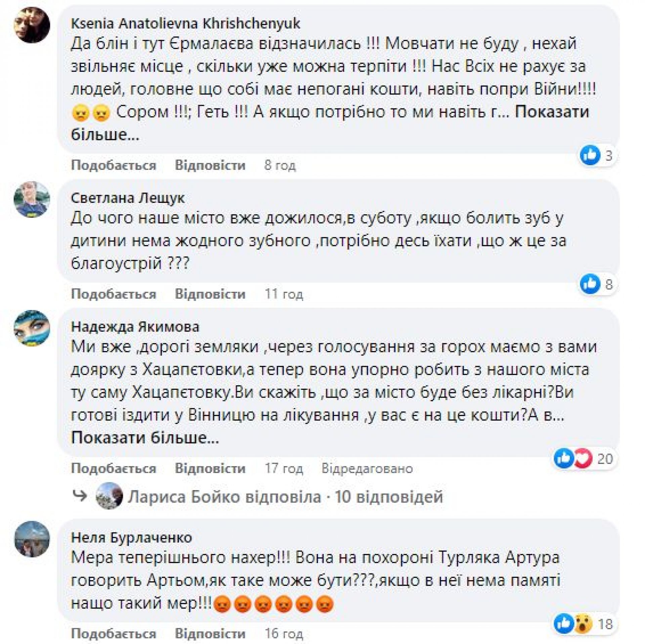Click Надежда Якимова's avatar image

(32, 328)
